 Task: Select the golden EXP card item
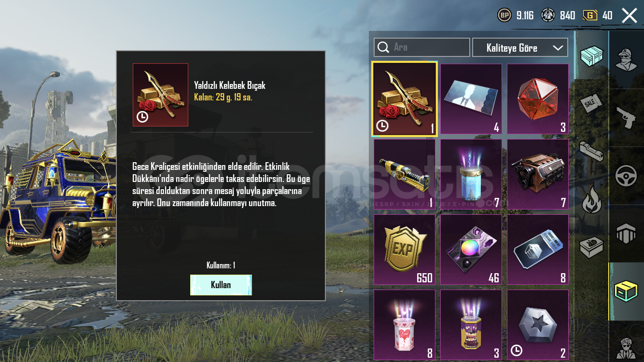[405, 250]
